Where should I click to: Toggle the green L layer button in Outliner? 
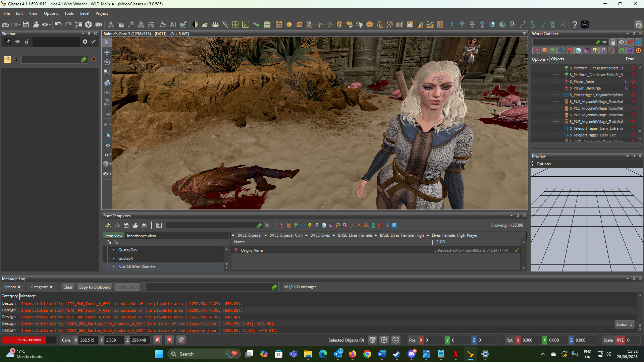point(622,51)
